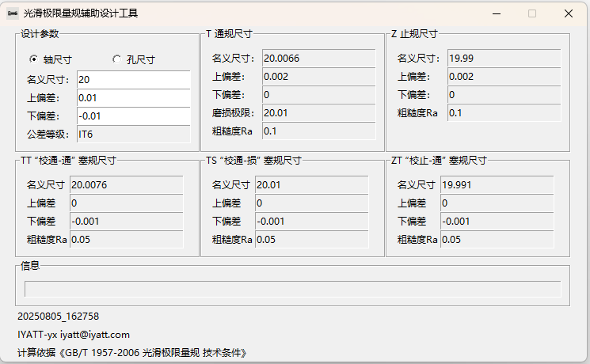Click the 信息 message text box
This screenshot has height=364, width=590.
[293, 289]
